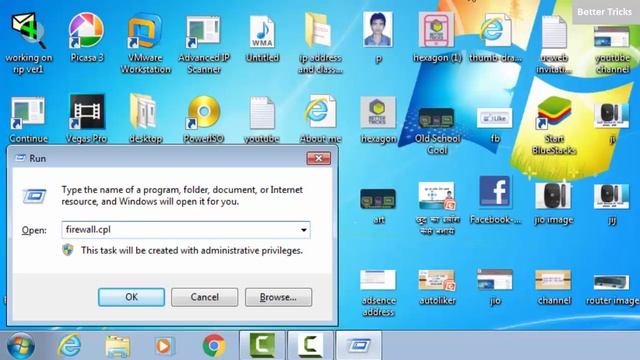Launch Internet Explorer from the taskbar

tap(69, 346)
